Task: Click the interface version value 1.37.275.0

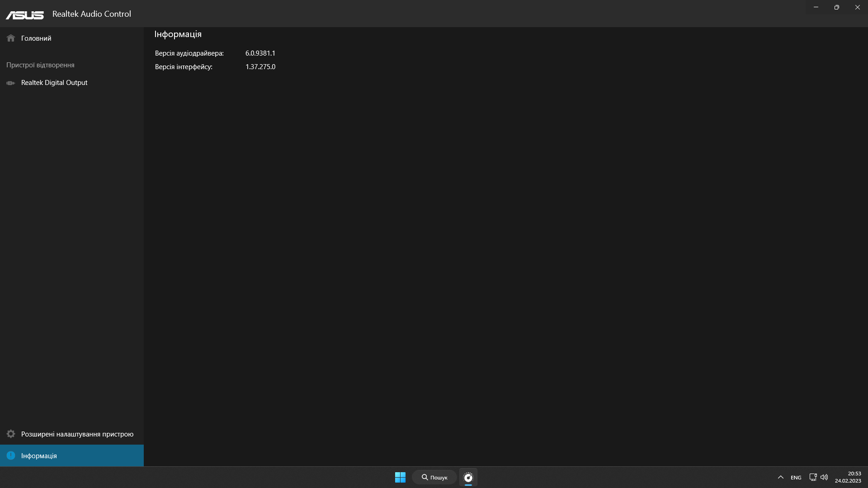Action: pyautogui.click(x=260, y=67)
